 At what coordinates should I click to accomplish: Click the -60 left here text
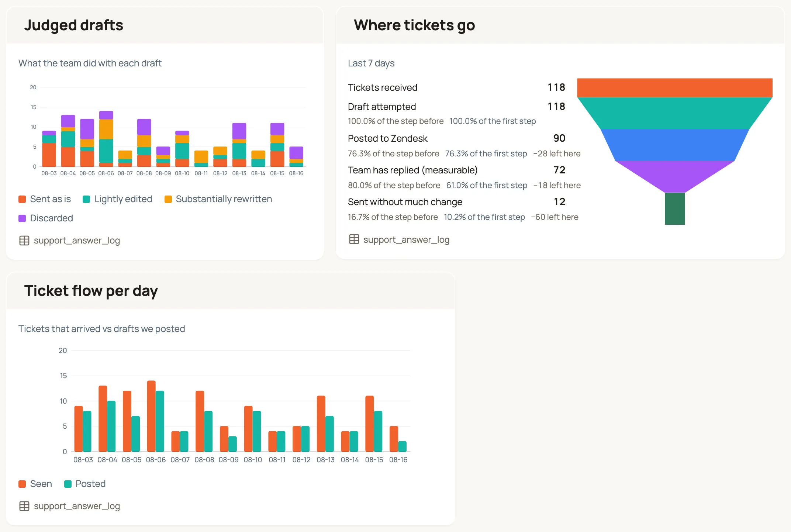(555, 217)
